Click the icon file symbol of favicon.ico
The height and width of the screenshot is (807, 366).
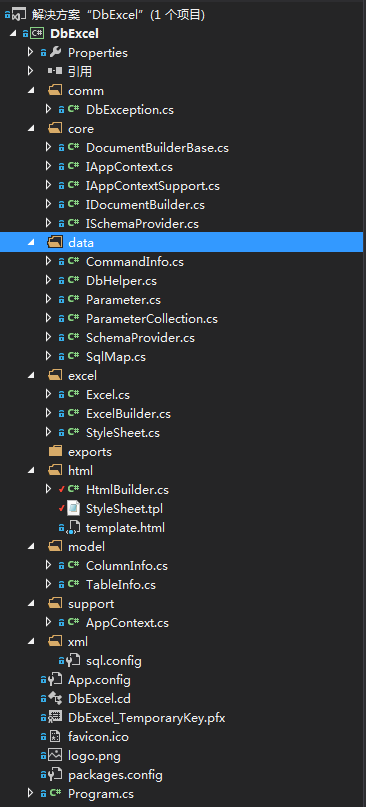pos(55,736)
